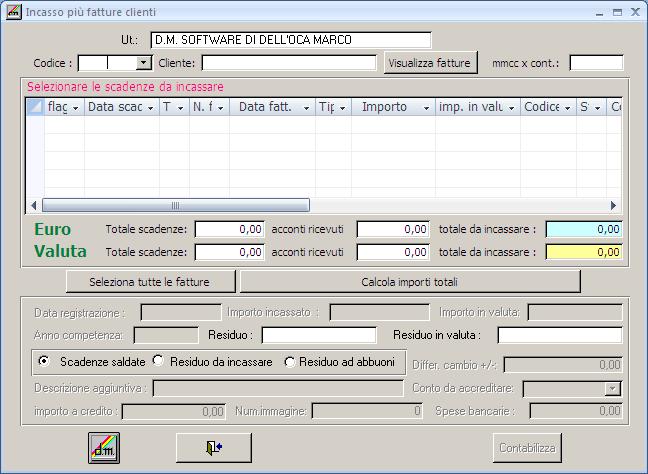Maximize the Incasso più fatture clienti window
The width and height of the screenshot is (648, 474).
click(x=617, y=12)
